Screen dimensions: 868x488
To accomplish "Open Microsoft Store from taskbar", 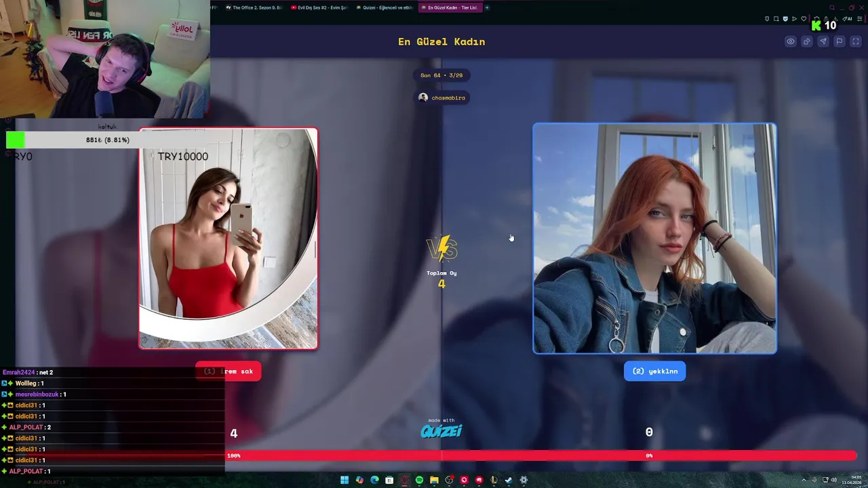I will click(x=389, y=480).
